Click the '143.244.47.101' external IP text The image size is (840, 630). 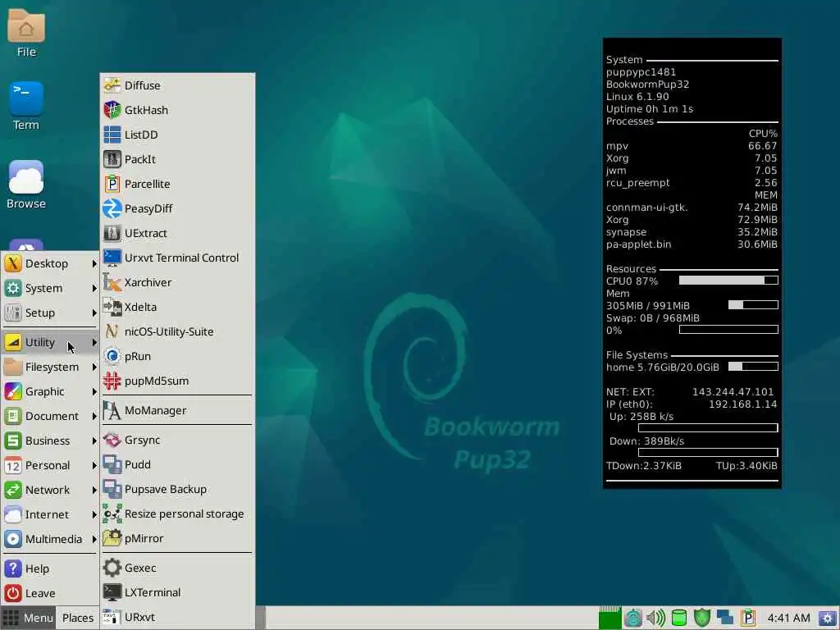[733, 391]
